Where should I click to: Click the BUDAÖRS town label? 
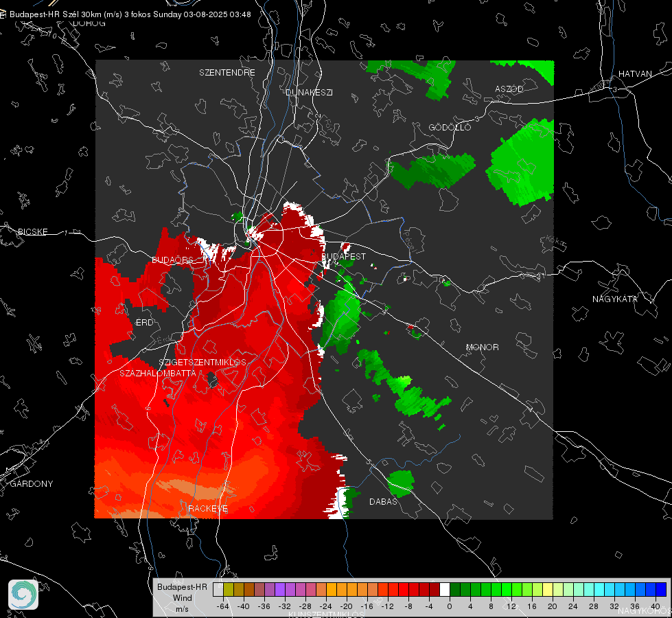tap(173, 260)
